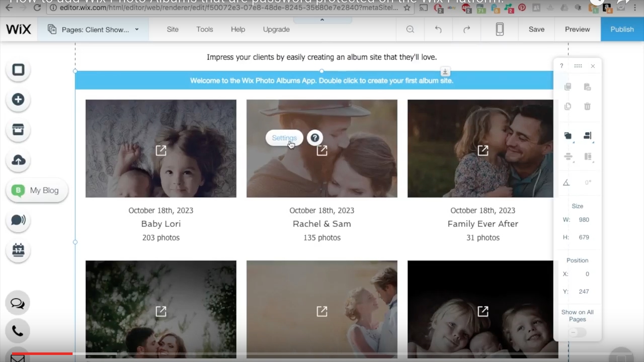Click the '135 photos' text
Screen dimensions: 644x362
pyautogui.click(x=322, y=237)
